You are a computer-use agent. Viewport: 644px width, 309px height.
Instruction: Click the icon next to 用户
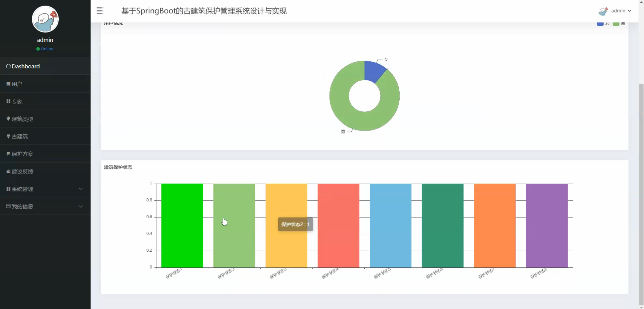click(x=8, y=84)
